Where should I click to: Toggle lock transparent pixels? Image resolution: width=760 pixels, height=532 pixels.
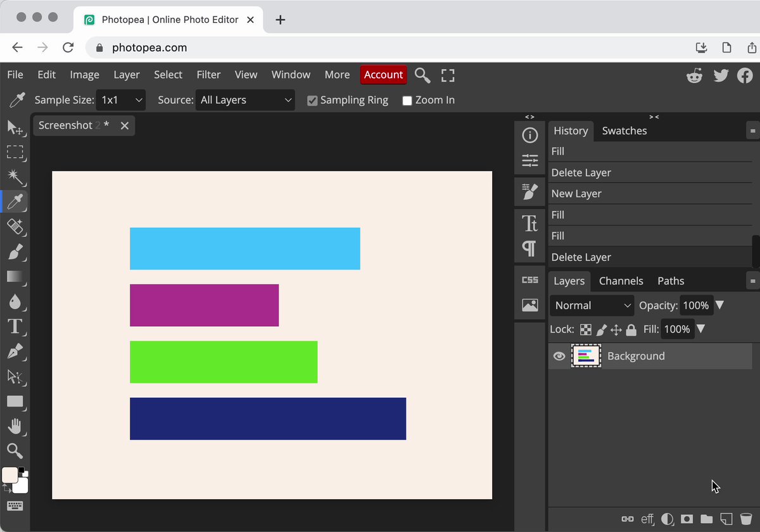tap(586, 329)
